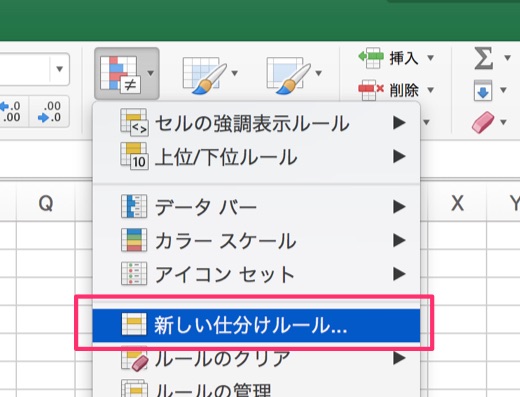Screen dimensions: 520x397
Task: Click the AutoSum sigma icon
Action: (483, 58)
